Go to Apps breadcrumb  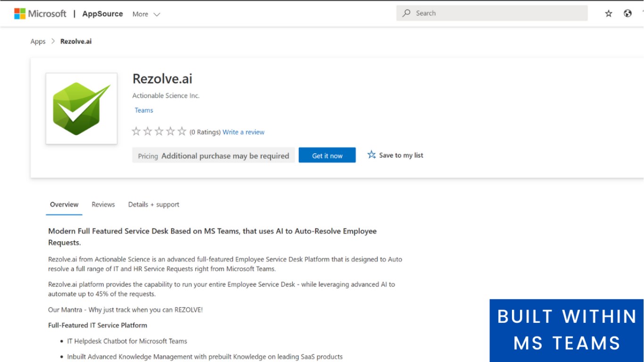point(38,41)
